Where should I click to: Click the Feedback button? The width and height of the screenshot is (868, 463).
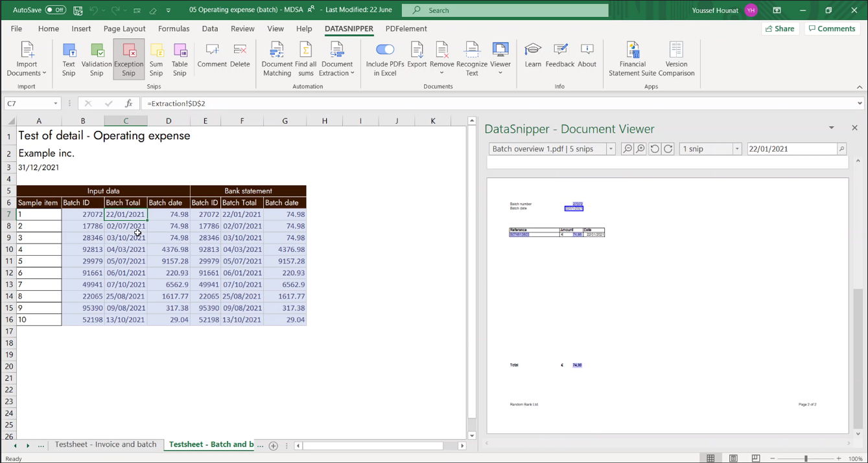click(x=559, y=57)
